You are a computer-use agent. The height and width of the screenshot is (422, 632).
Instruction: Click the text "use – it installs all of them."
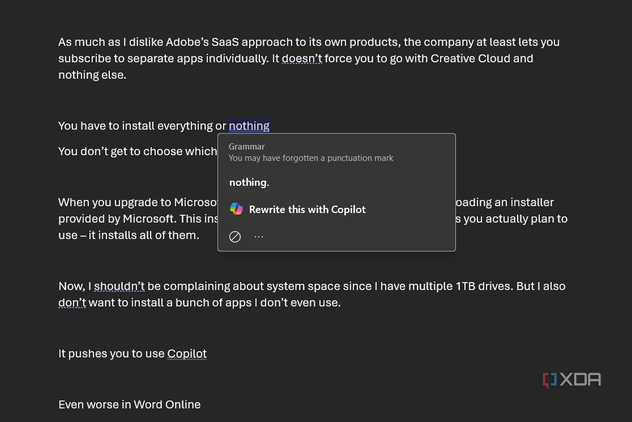[129, 235]
